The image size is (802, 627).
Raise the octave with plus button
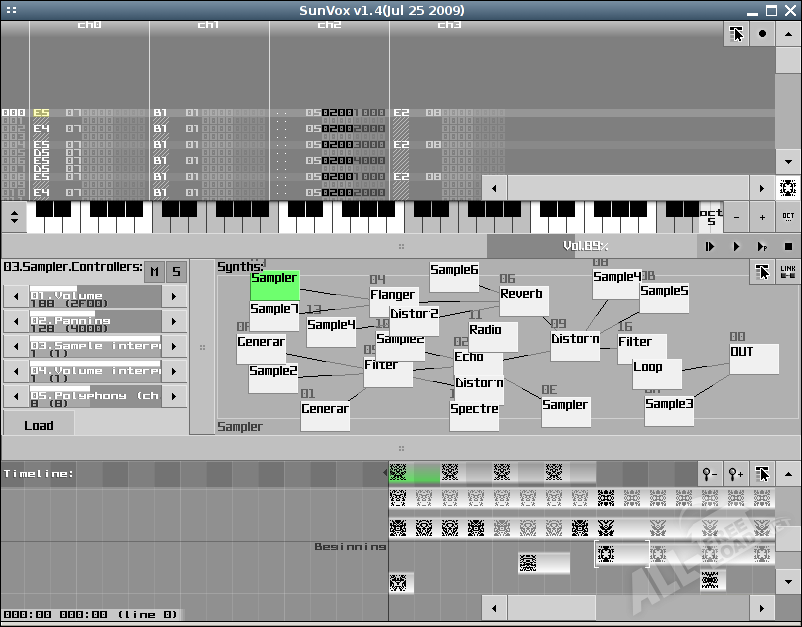762,216
